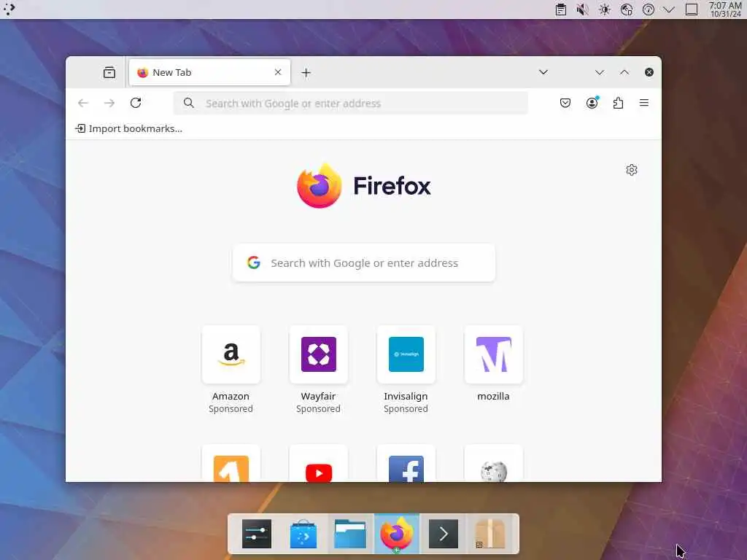Open the Invisalign sponsored shortcut
Screen dimensions: 747x560
coord(406,355)
